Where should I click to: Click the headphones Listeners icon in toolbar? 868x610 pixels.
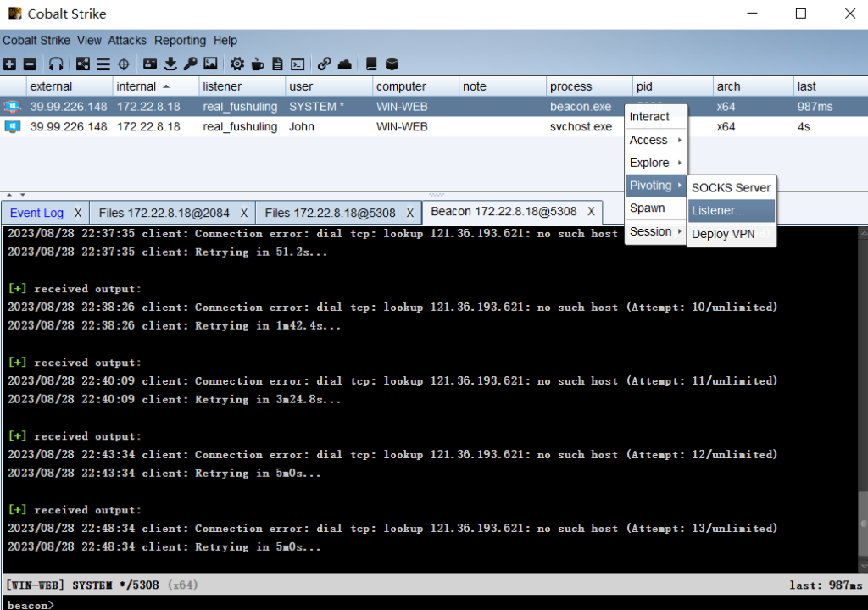[x=56, y=64]
